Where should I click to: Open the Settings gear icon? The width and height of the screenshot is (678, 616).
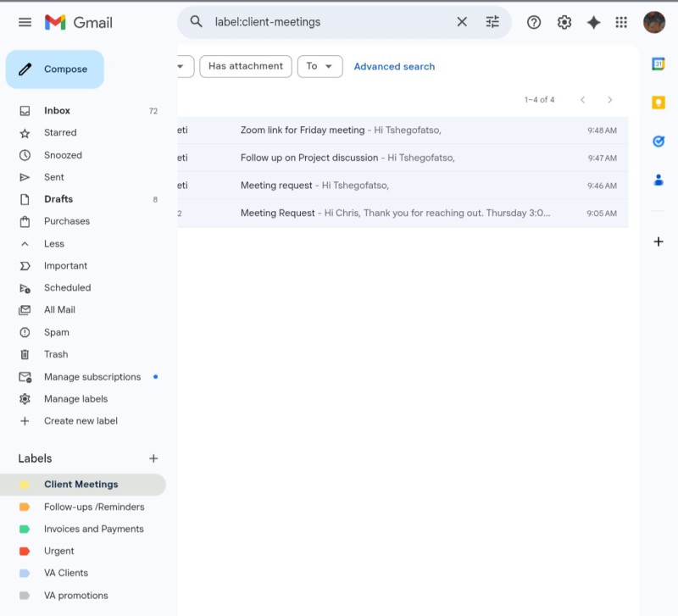click(x=564, y=23)
